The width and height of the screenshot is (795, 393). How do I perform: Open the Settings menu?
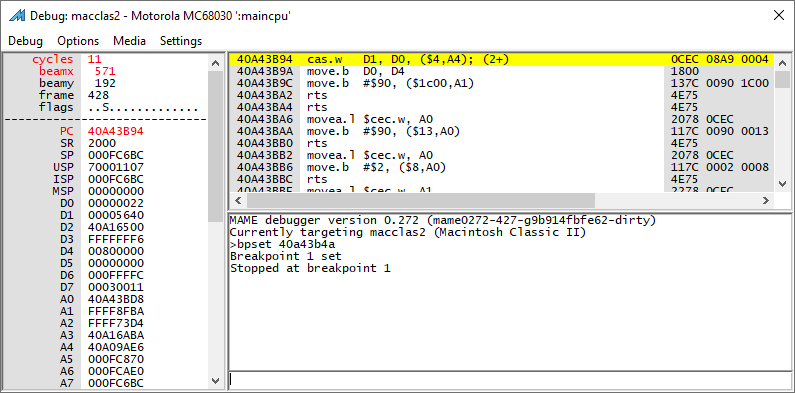181,41
